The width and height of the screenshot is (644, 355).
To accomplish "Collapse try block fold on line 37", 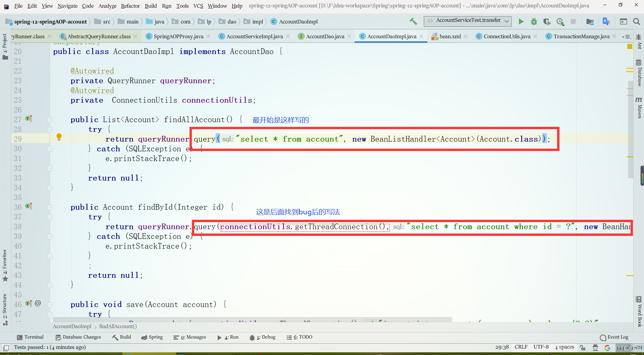I will click(50, 217).
